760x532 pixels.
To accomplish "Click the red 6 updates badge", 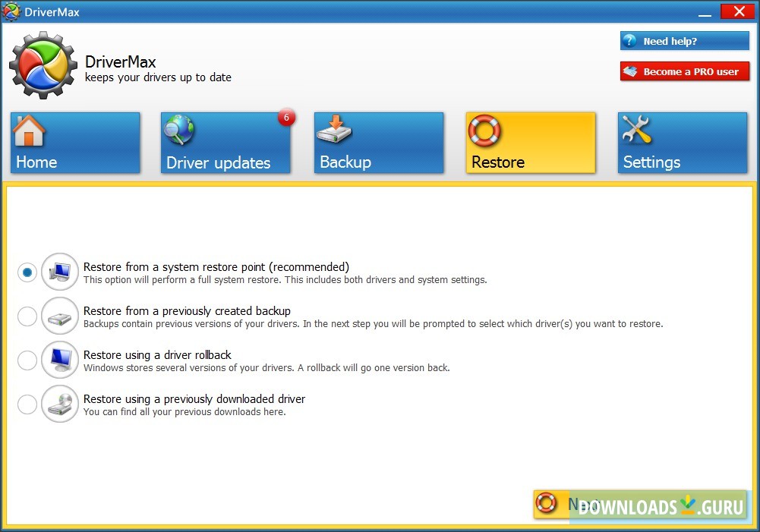I will tap(286, 118).
